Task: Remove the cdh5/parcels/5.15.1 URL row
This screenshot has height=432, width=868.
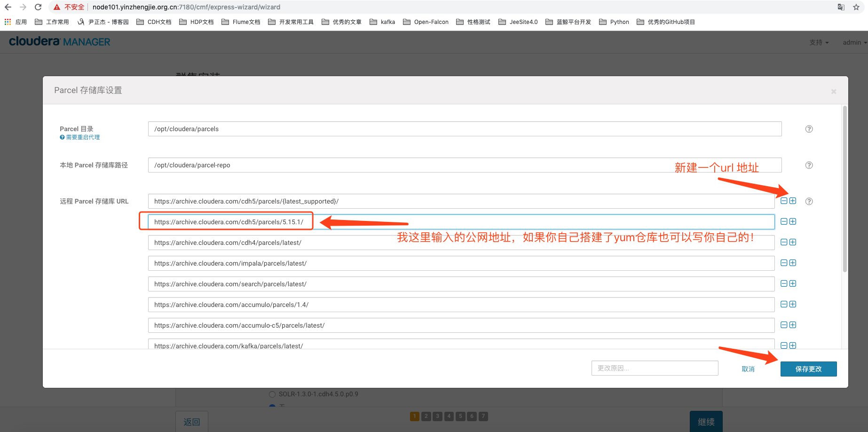Action: pos(784,221)
